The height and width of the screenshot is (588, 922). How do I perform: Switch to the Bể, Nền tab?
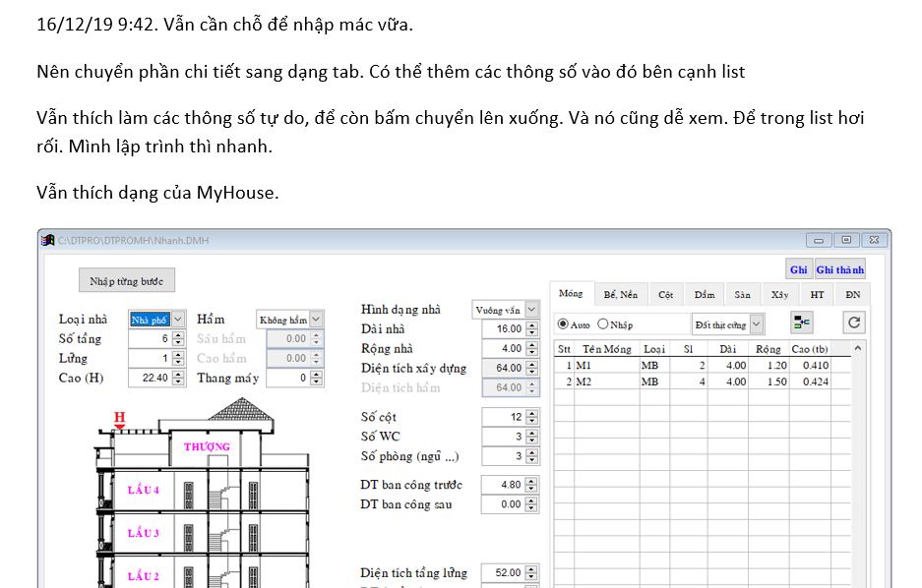click(x=620, y=294)
